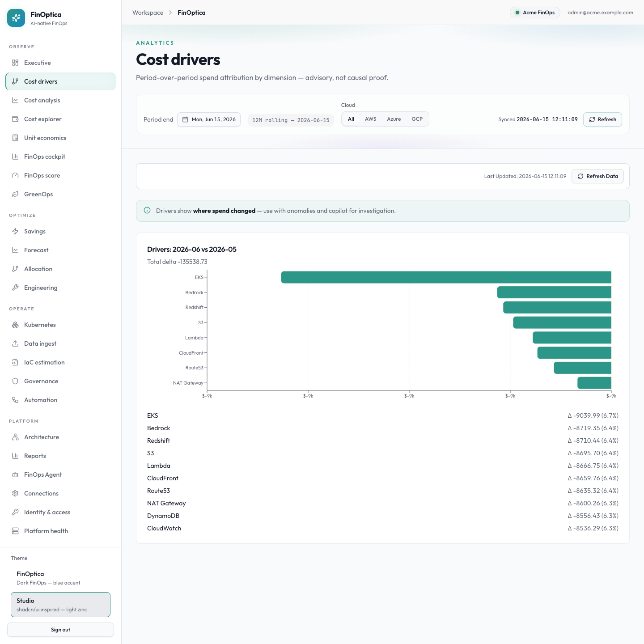Viewport: 644px width, 644px height.
Task: Click the Engineering wrench icon
Action: tap(15, 288)
